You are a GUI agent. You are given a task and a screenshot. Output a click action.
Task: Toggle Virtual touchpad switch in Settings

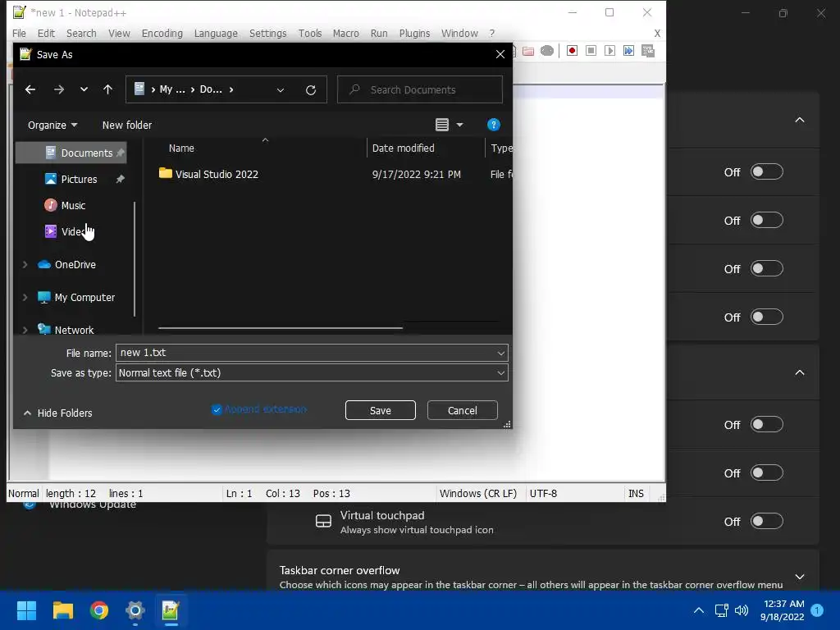[767, 521]
